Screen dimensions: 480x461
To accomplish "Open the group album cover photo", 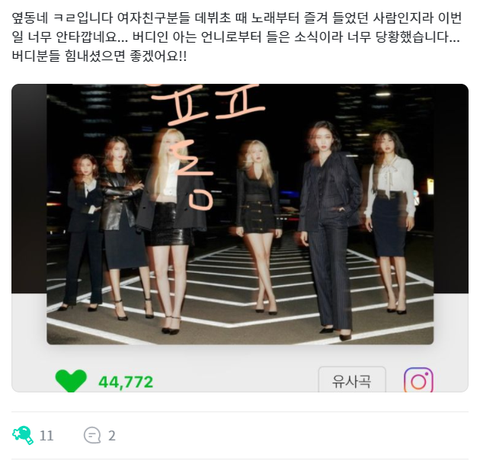I will click(x=240, y=214).
